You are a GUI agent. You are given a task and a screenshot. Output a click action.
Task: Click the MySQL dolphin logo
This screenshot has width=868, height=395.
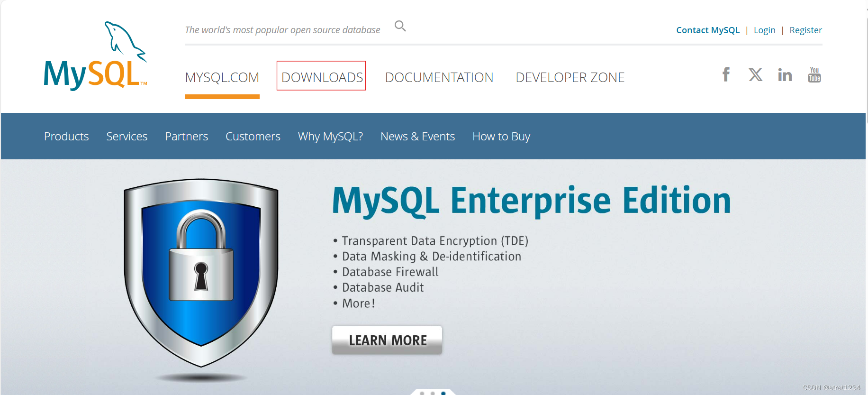click(96, 56)
